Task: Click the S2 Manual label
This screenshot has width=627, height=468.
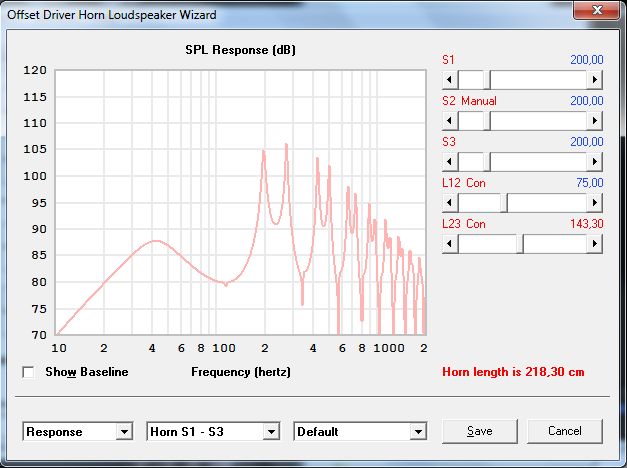Action: pos(469,101)
